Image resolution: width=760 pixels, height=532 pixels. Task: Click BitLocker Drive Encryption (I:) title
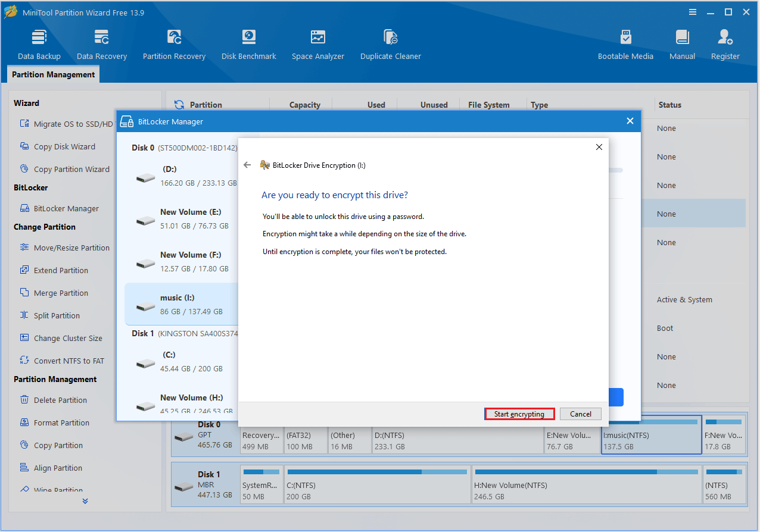coord(319,165)
